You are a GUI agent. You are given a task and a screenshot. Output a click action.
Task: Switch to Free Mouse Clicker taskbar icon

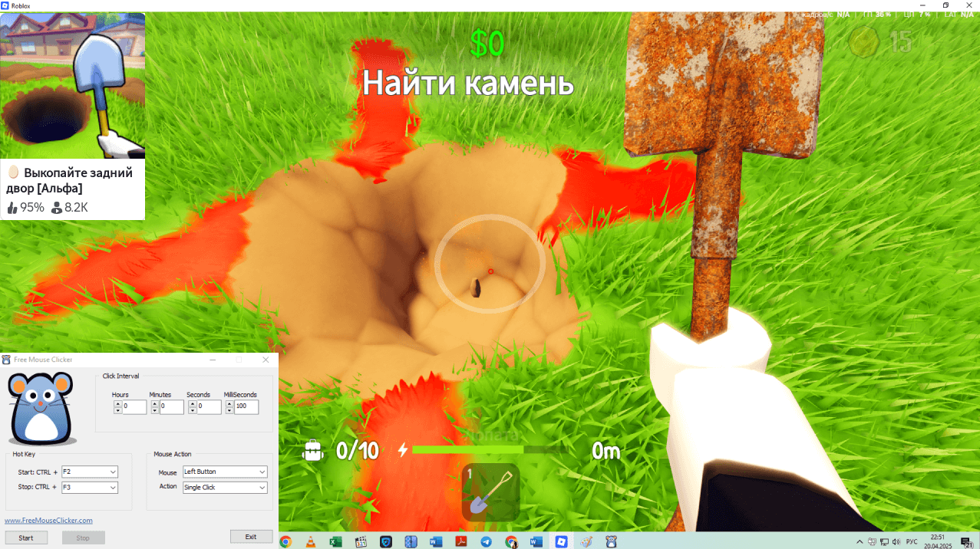pyautogui.click(x=612, y=541)
